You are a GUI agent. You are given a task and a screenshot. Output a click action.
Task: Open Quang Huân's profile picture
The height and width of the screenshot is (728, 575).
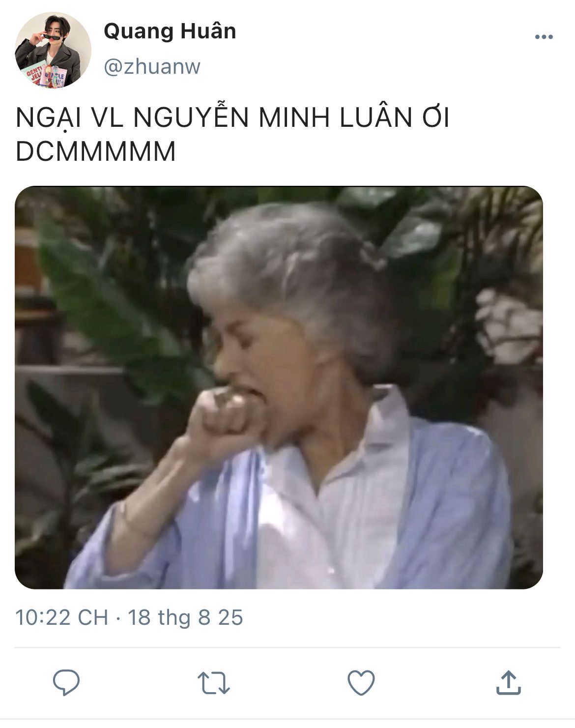53,50
